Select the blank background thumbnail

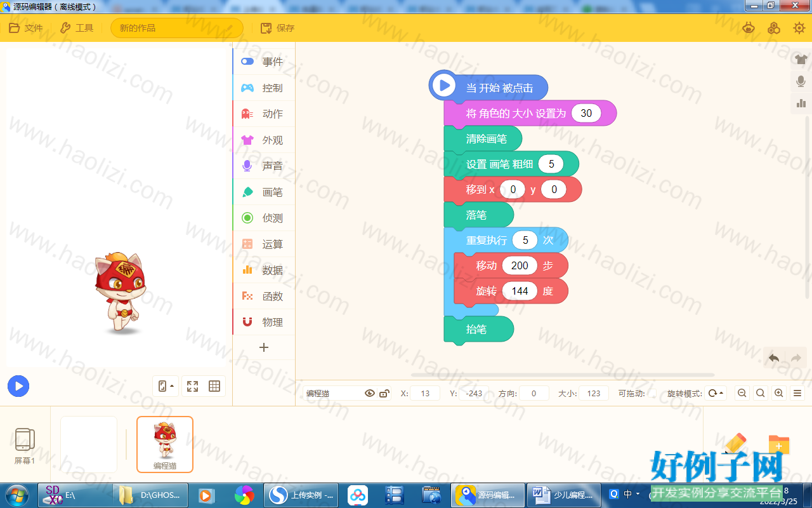click(89, 444)
